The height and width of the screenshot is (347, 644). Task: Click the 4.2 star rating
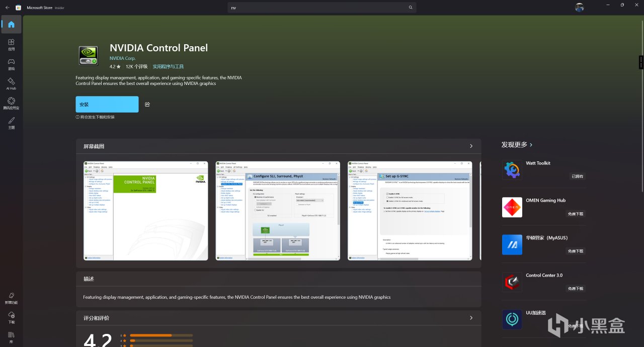115,66
